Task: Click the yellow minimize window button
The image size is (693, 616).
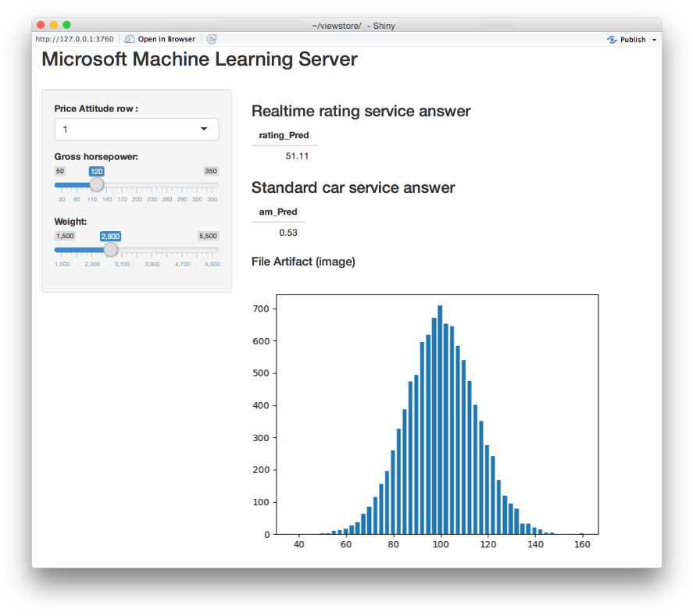Action: pos(54,25)
